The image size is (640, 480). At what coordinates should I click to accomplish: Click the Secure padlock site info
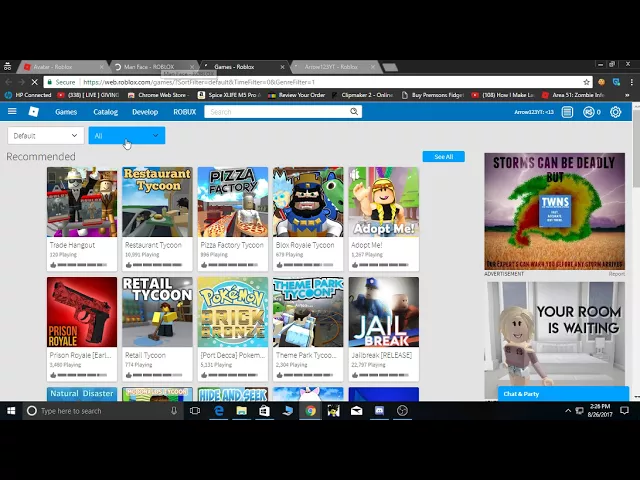click(x=61, y=82)
